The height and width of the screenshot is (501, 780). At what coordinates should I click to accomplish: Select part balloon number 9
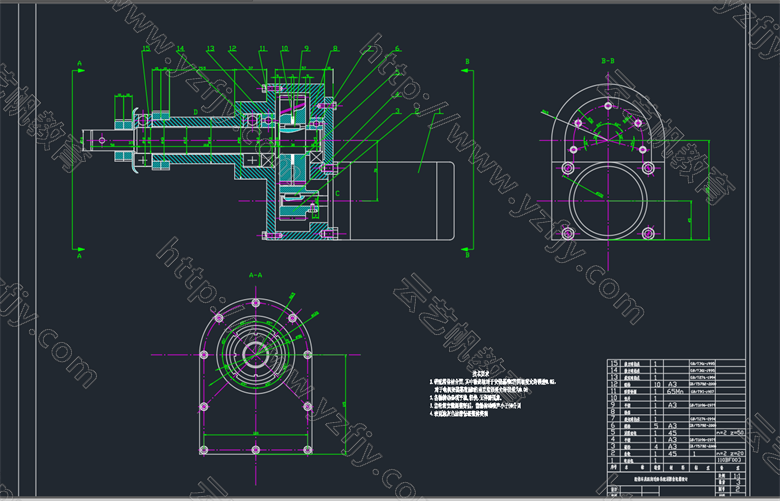[x=306, y=49]
